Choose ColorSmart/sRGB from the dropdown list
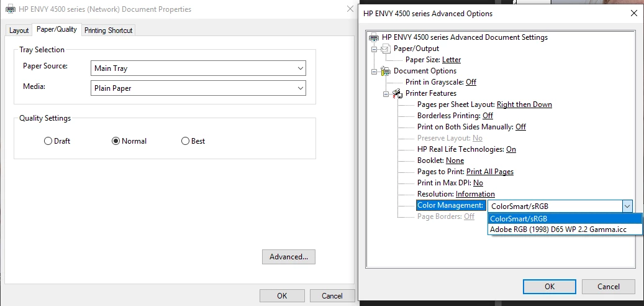Image resolution: width=644 pixels, height=306 pixels. [565, 219]
